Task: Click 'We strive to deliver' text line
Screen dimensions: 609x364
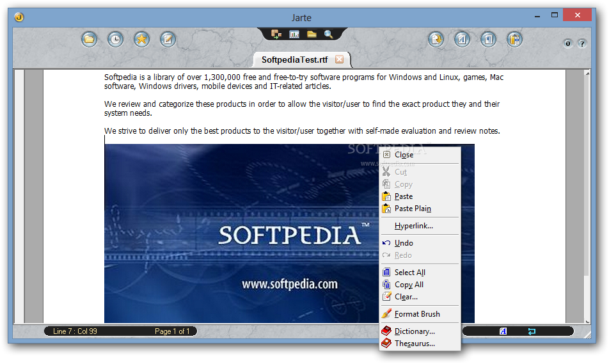Action: (x=302, y=131)
